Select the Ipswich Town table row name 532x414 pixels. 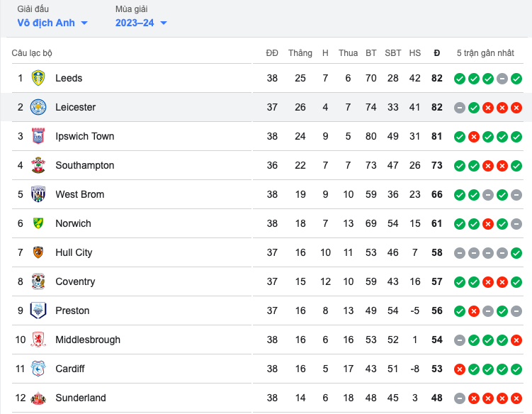pos(84,136)
